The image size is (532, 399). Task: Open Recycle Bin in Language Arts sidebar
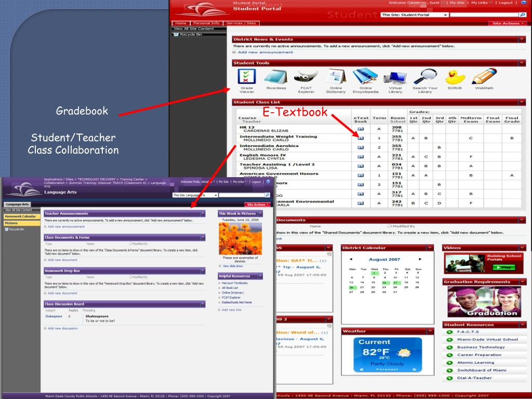(x=14, y=229)
